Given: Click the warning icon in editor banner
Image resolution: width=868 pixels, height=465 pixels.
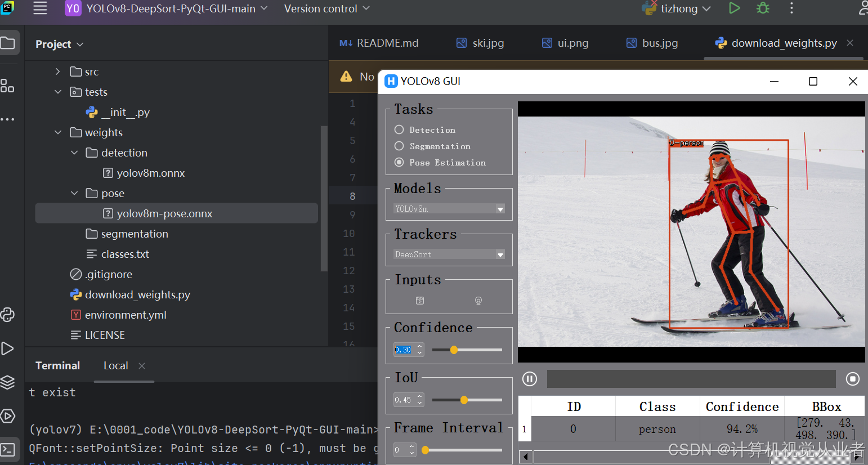Looking at the screenshot, I should point(346,77).
